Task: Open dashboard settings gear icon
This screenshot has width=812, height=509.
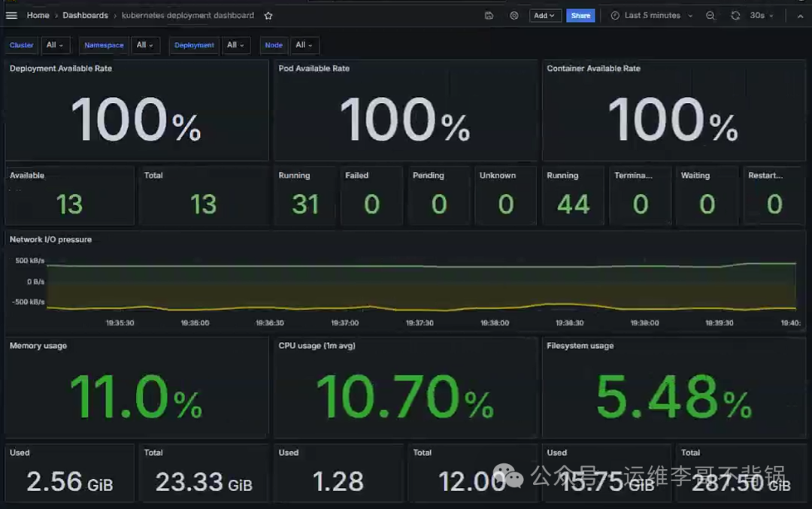Action: 514,16
